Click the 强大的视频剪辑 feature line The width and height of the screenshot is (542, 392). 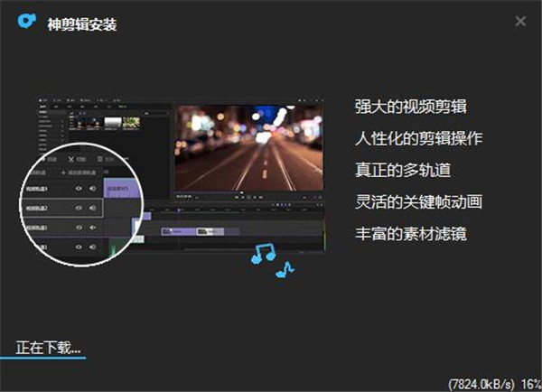pos(411,107)
